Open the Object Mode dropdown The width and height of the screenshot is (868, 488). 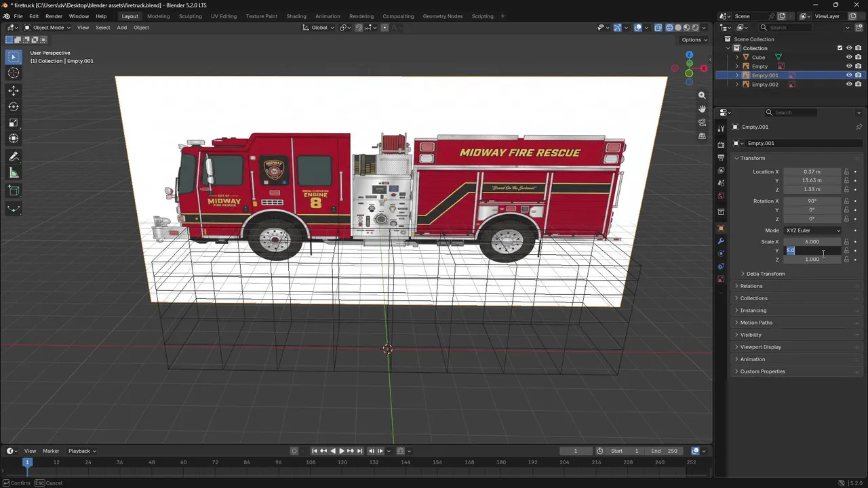pyautogui.click(x=47, y=28)
